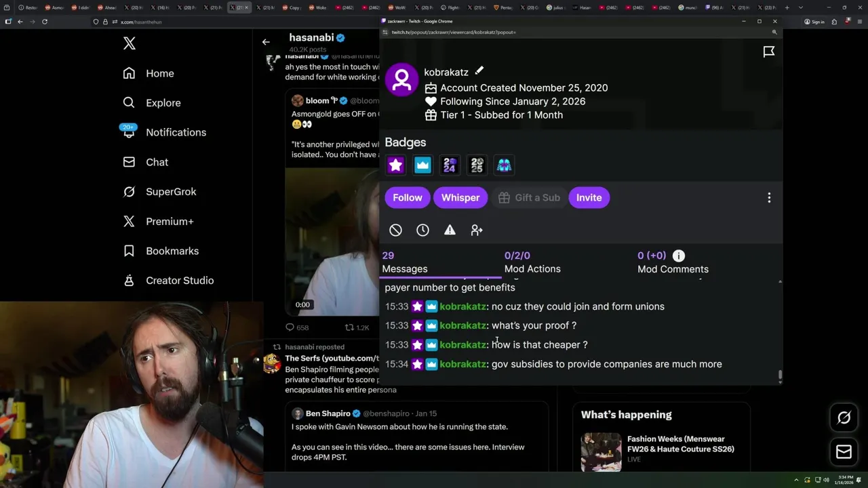
Task: Click the 2024 recap badge
Action: coord(450,165)
